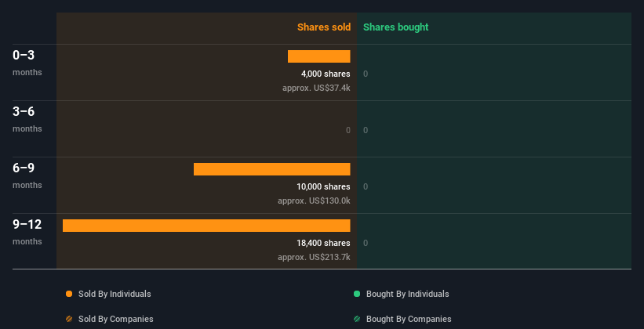
Task: Click the 4,000 shares value label
Action: click(x=320, y=74)
